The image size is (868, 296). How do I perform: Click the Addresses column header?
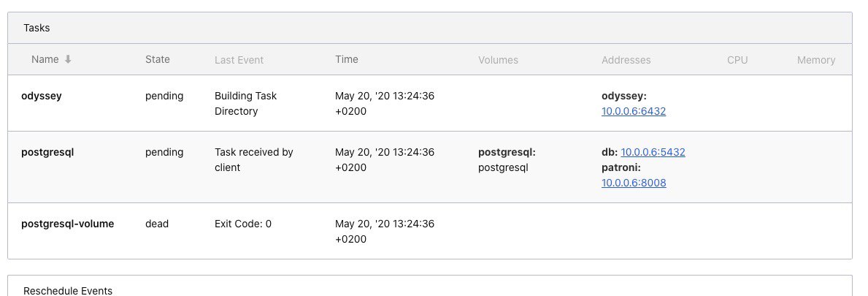pyautogui.click(x=626, y=60)
